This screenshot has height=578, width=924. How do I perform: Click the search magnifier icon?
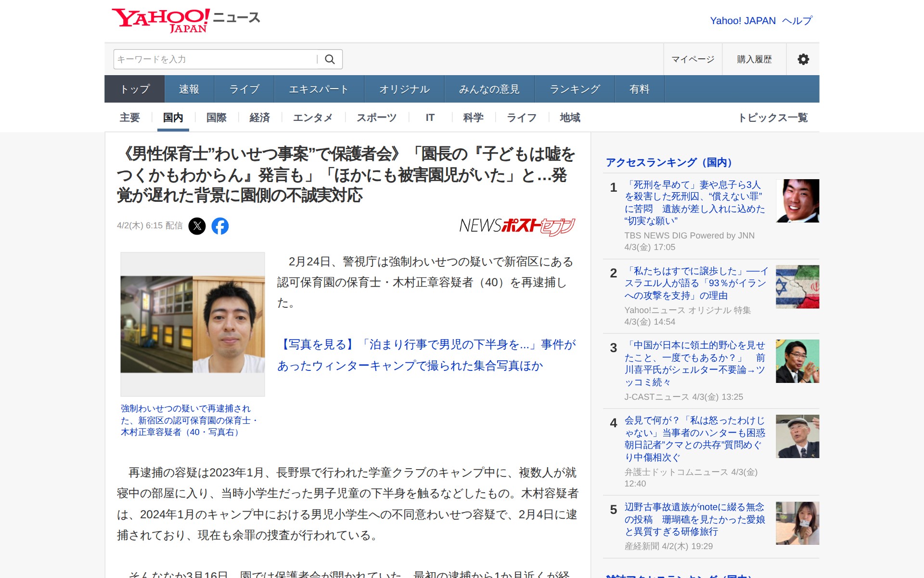pos(330,59)
